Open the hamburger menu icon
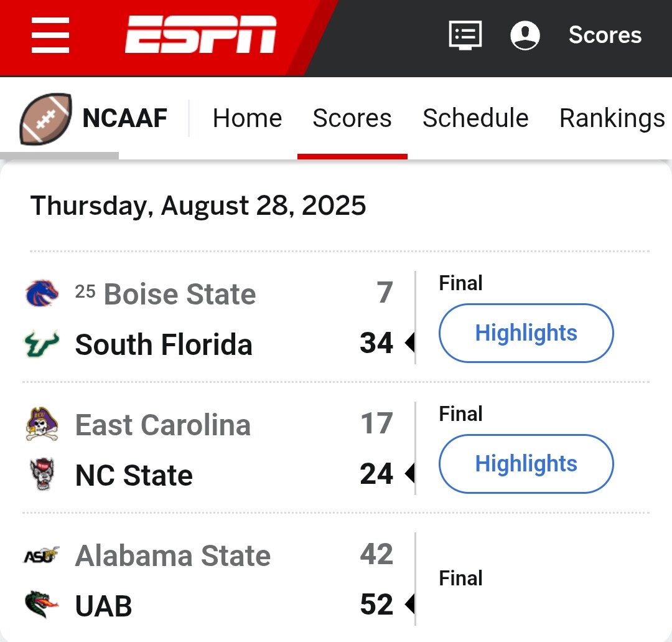This screenshot has height=642, width=672. [50, 35]
